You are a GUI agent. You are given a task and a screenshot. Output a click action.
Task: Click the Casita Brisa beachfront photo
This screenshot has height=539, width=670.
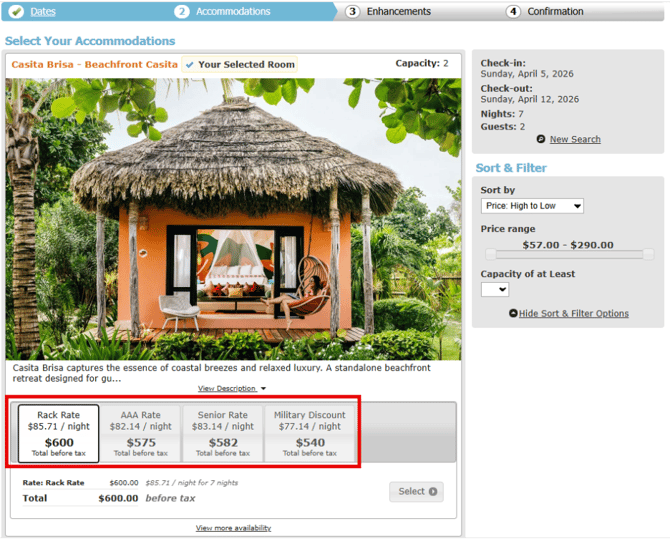[233, 220]
